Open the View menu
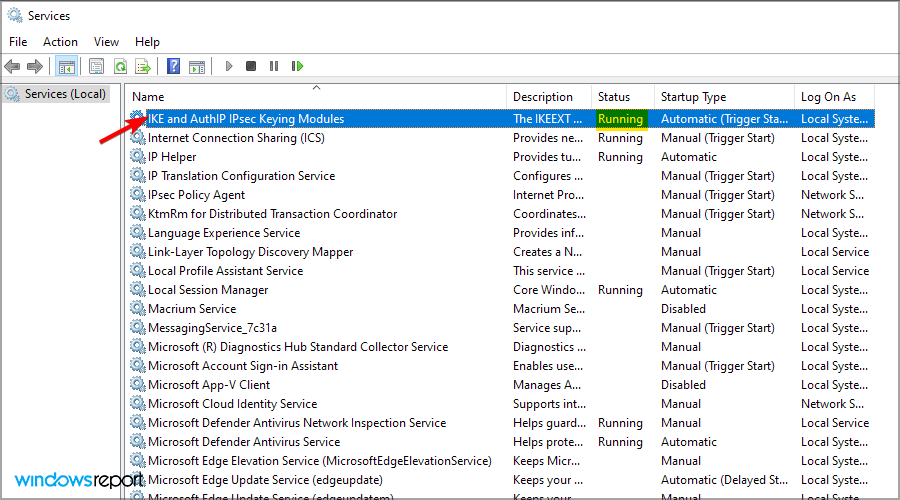900x500 pixels. [x=106, y=42]
